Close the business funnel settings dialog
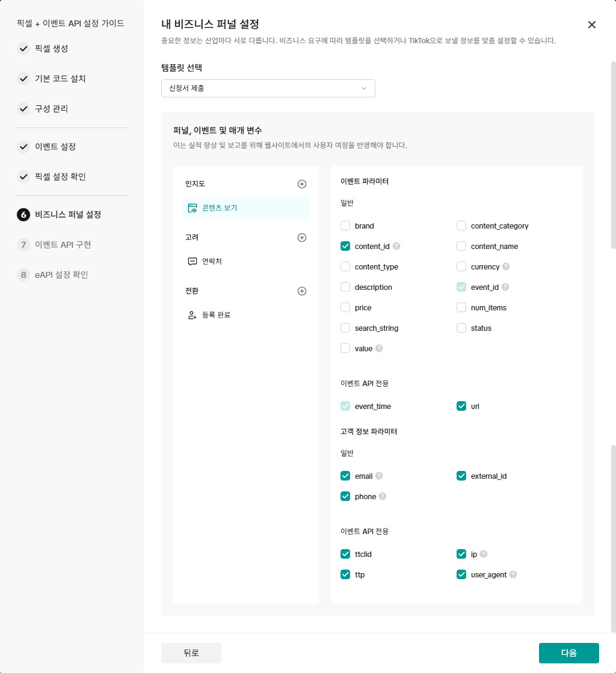This screenshot has height=673, width=616. [x=592, y=25]
